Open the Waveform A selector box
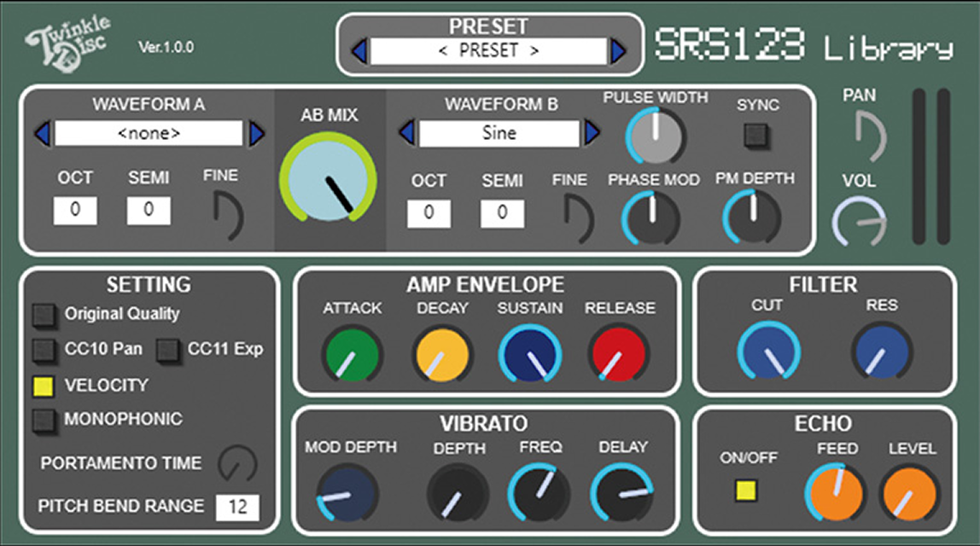 pyautogui.click(x=149, y=133)
